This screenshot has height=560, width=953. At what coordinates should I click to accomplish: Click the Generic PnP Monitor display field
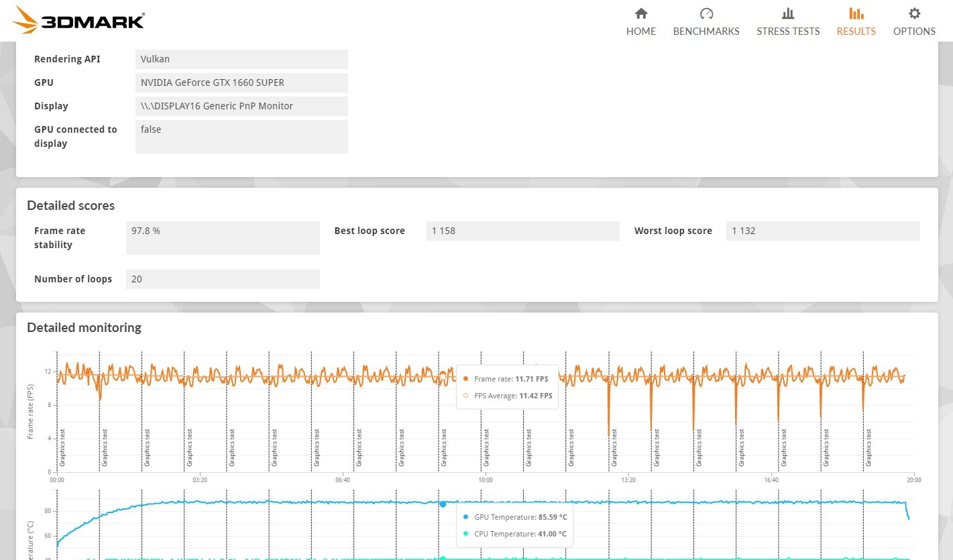[241, 106]
